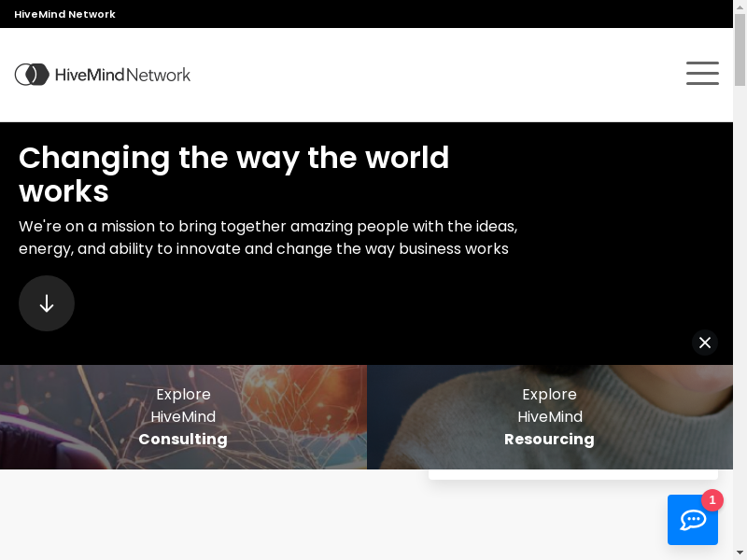This screenshot has height=560, width=747.
Task: Open the blue chat widget
Action: tap(692, 520)
